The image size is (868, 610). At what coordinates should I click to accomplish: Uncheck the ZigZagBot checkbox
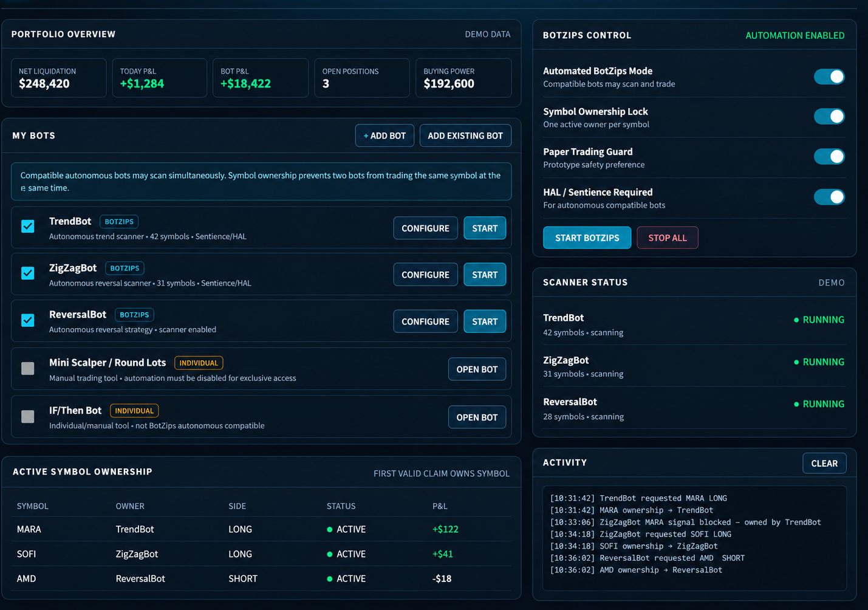pyautogui.click(x=28, y=273)
